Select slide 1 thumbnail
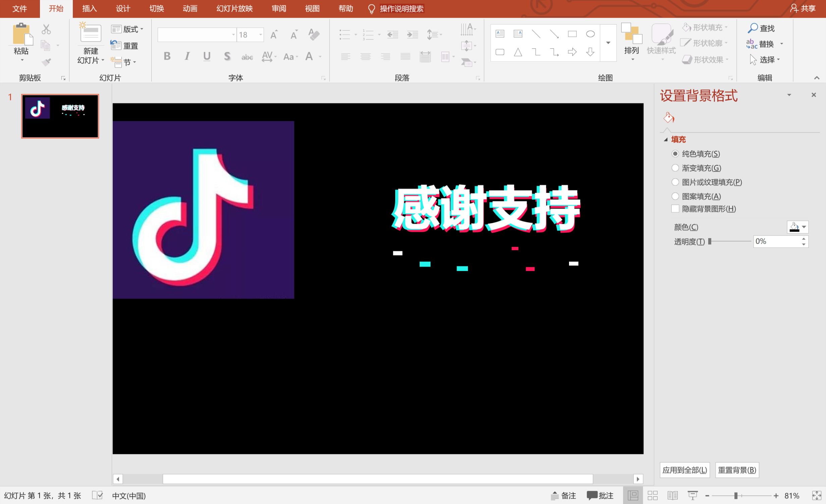The height and width of the screenshot is (504, 826). click(x=60, y=116)
